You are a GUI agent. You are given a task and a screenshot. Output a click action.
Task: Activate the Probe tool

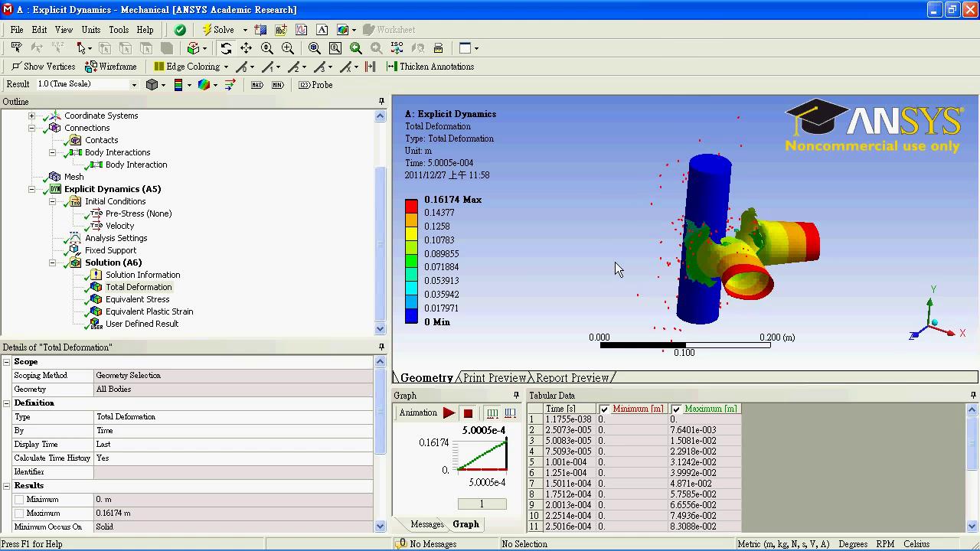coord(315,85)
